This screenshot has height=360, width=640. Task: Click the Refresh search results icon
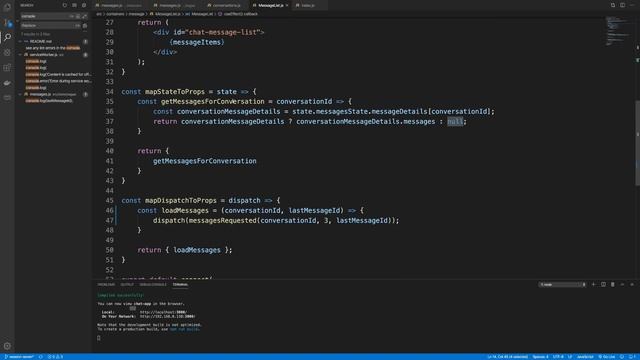pos(64,5)
